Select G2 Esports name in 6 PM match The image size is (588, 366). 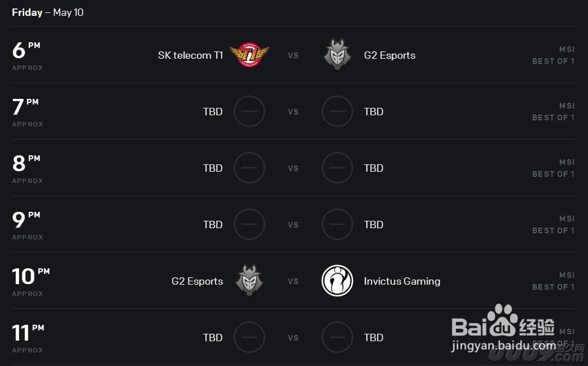(390, 55)
